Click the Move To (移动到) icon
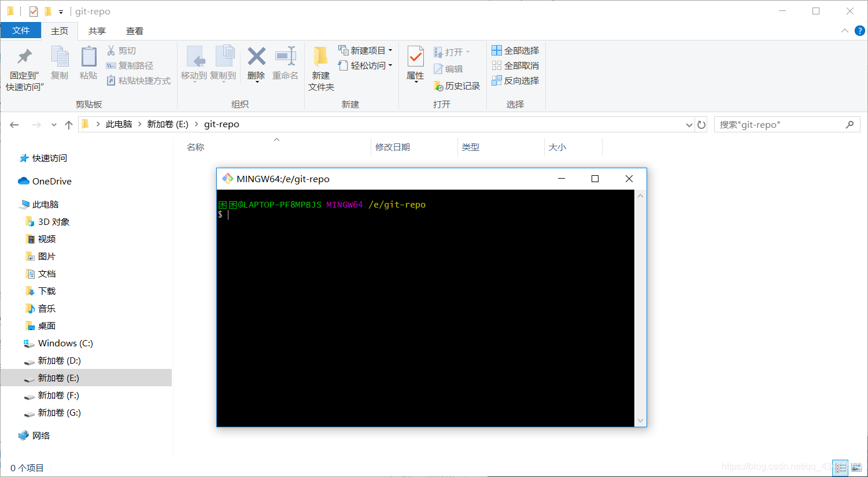Screen dimensions: 868x477 [x=195, y=57]
